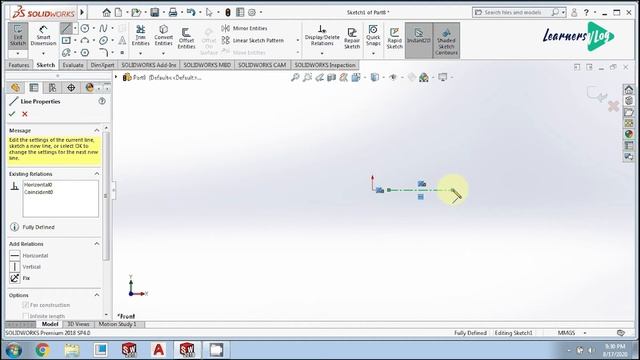Open Line Properties help icon
640x360 pixels.
(102, 101)
